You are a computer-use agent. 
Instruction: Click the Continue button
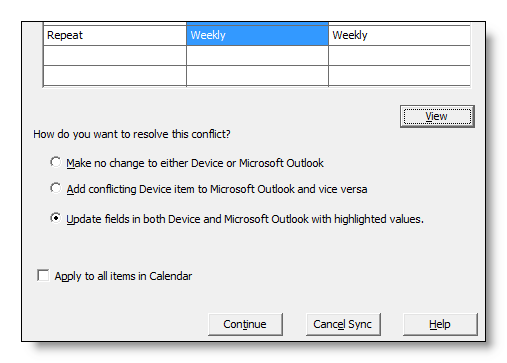pos(245,324)
